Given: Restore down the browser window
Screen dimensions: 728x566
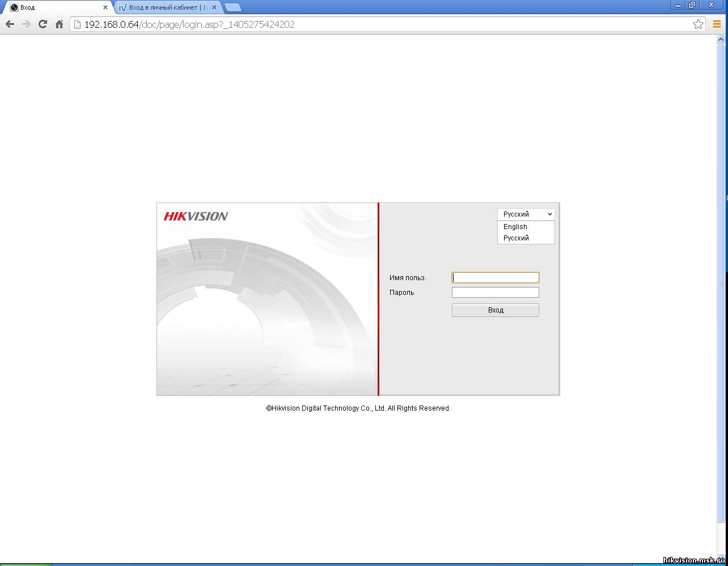Looking at the screenshot, I should 692,5.
